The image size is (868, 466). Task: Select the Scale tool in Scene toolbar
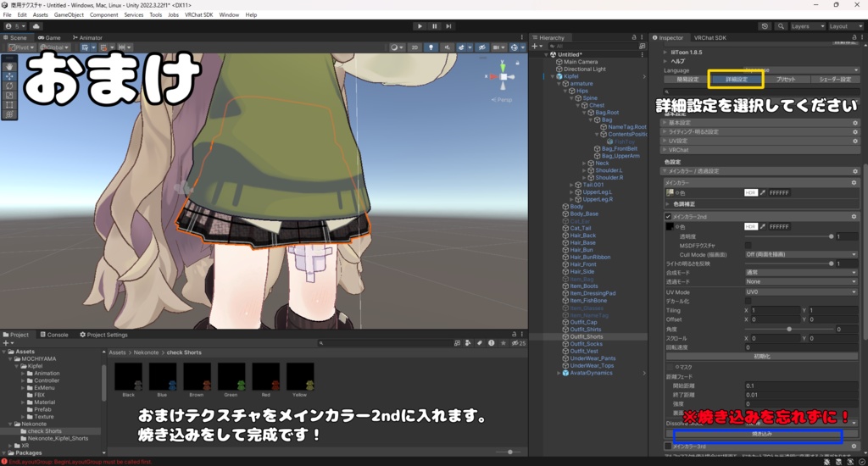[9, 95]
